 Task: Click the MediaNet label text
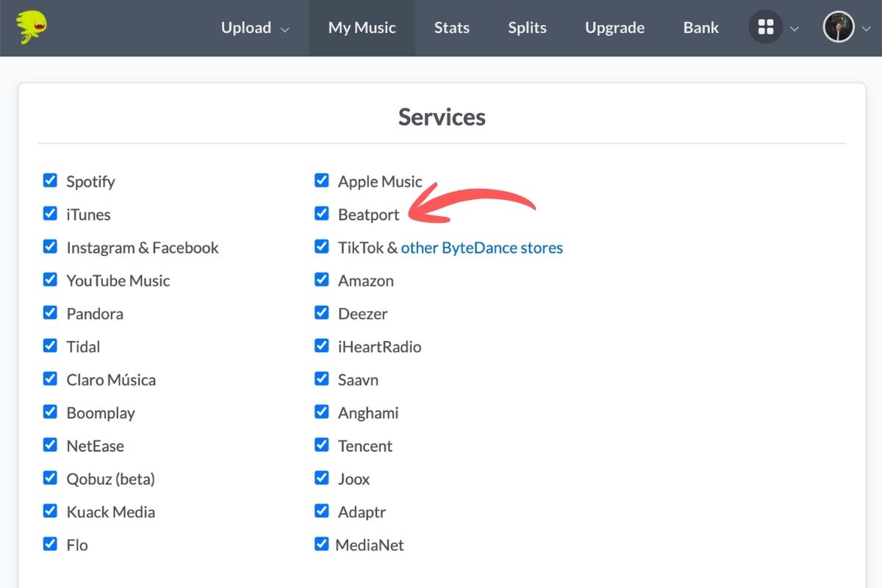[370, 545]
